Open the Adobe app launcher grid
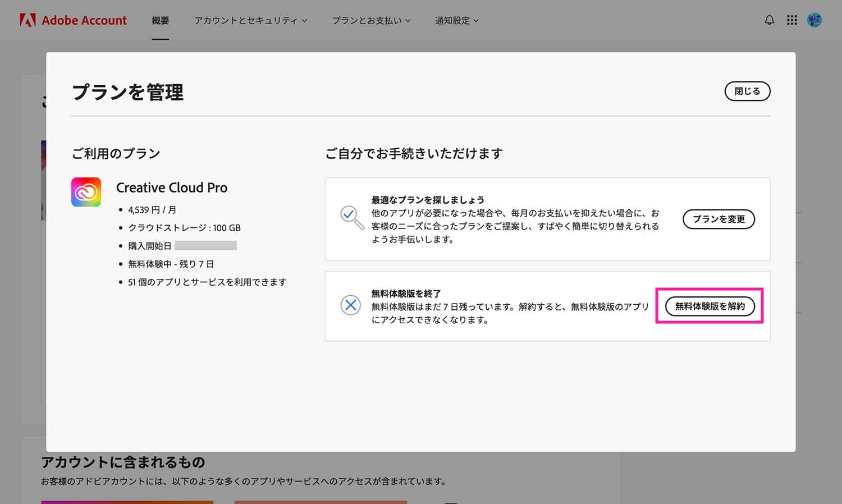 click(791, 20)
